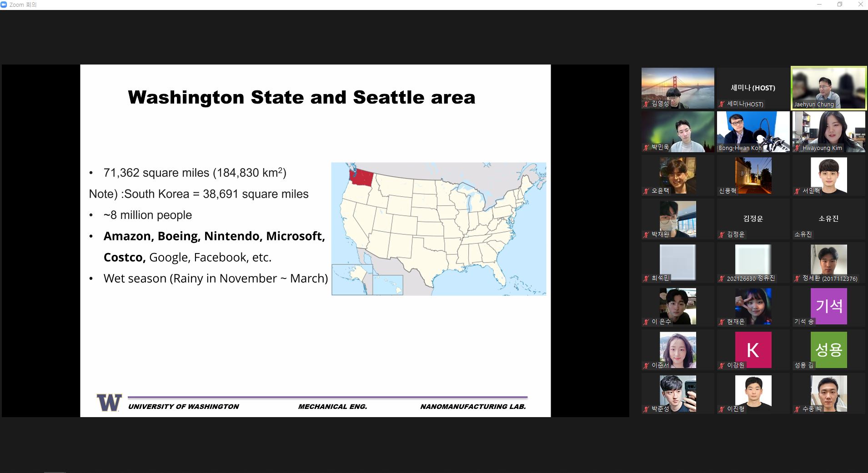868x473 pixels.
Task: Click the muted mic icon beside 박준성
Action: tap(646, 409)
